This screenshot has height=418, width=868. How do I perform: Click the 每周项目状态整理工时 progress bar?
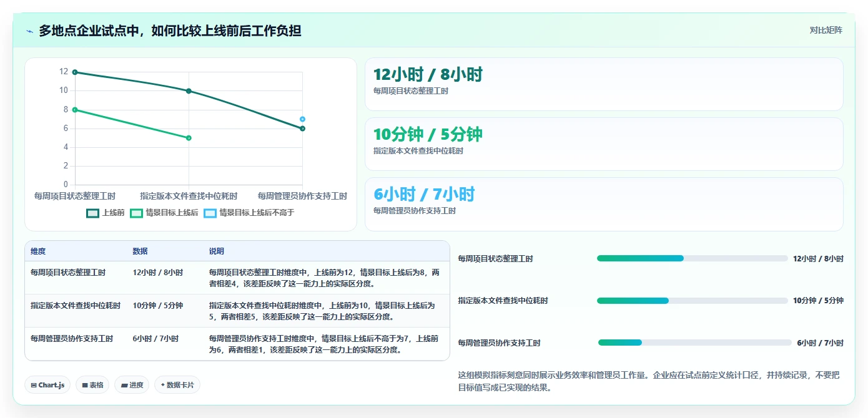point(693,258)
